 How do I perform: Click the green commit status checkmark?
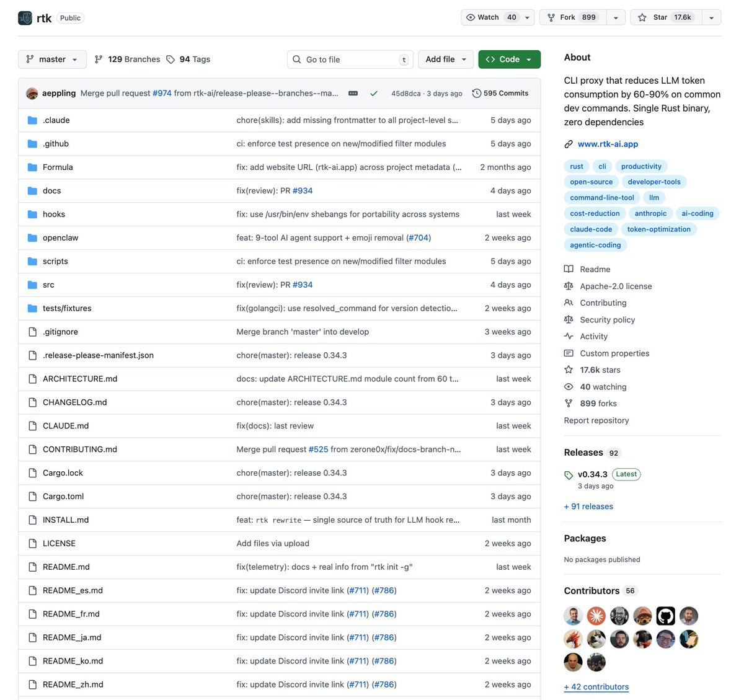[x=374, y=94]
